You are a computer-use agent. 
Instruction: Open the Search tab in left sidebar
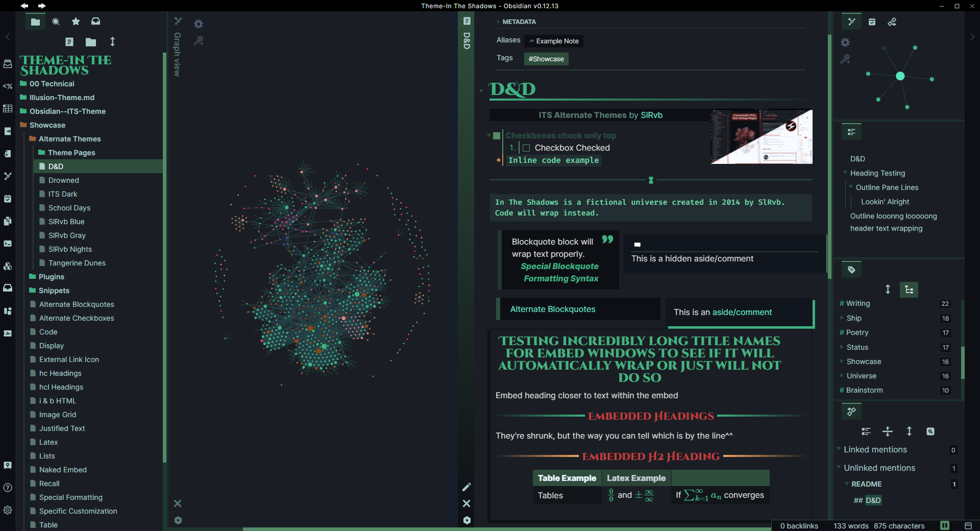56,21
